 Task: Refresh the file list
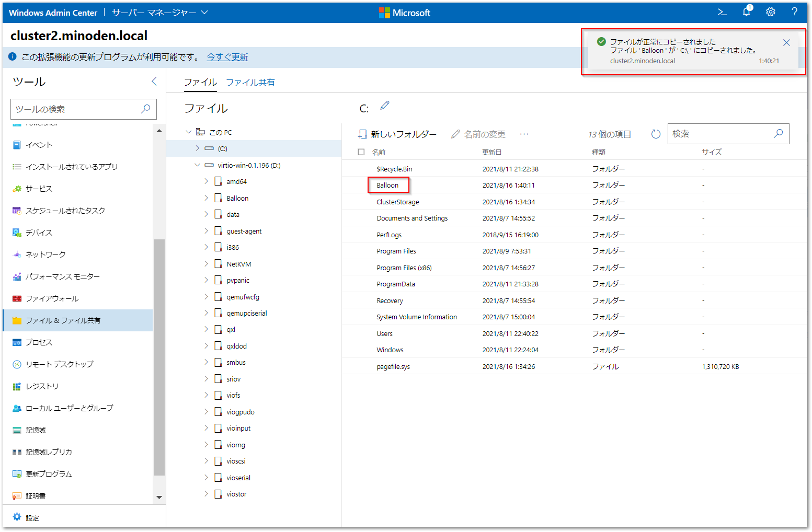tap(656, 134)
